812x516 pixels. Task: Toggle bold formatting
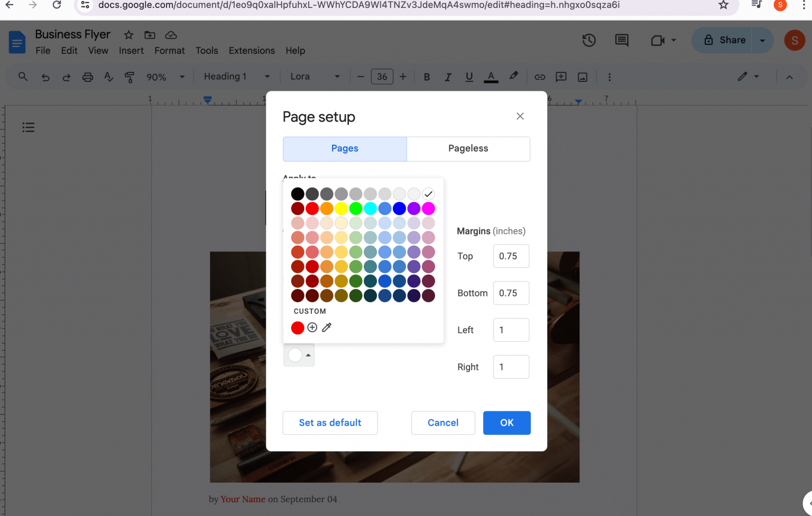427,77
